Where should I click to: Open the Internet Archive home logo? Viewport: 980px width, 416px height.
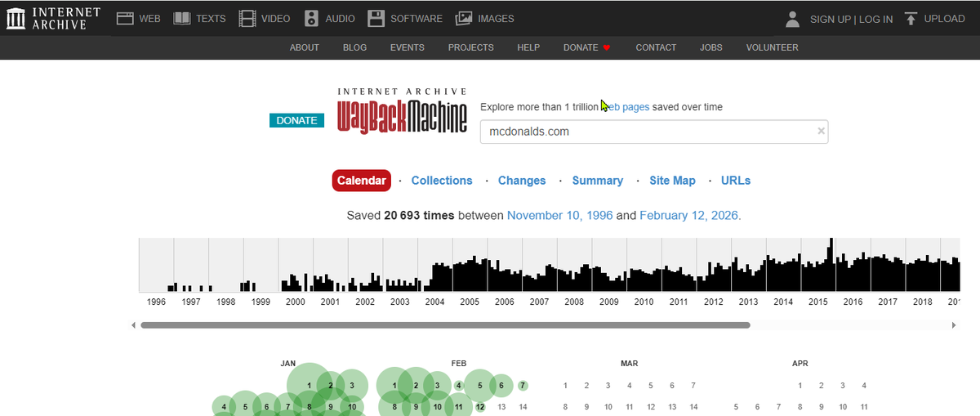(53, 18)
